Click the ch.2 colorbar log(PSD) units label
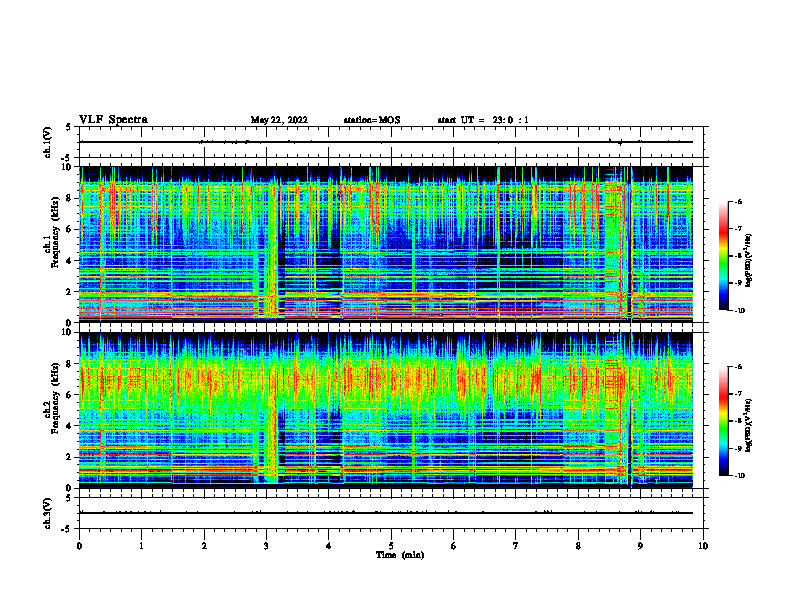792x612 pixels. point(749,425)
